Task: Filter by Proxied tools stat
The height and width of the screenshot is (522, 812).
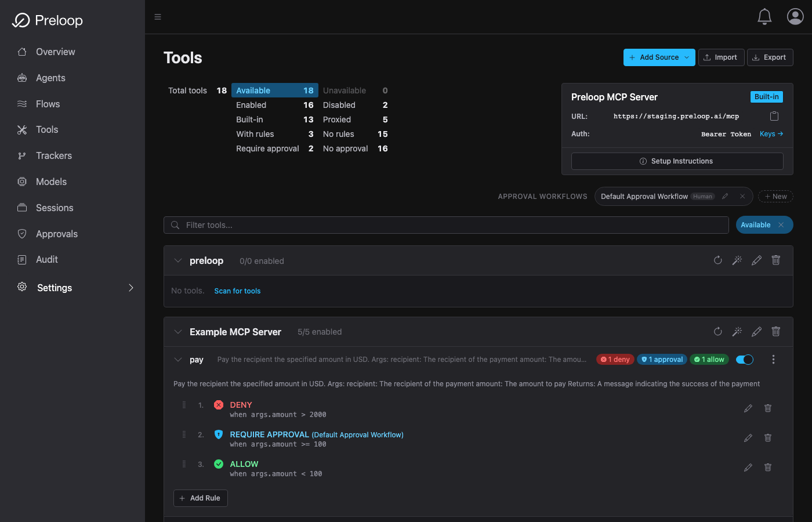Action: point(356,119)
